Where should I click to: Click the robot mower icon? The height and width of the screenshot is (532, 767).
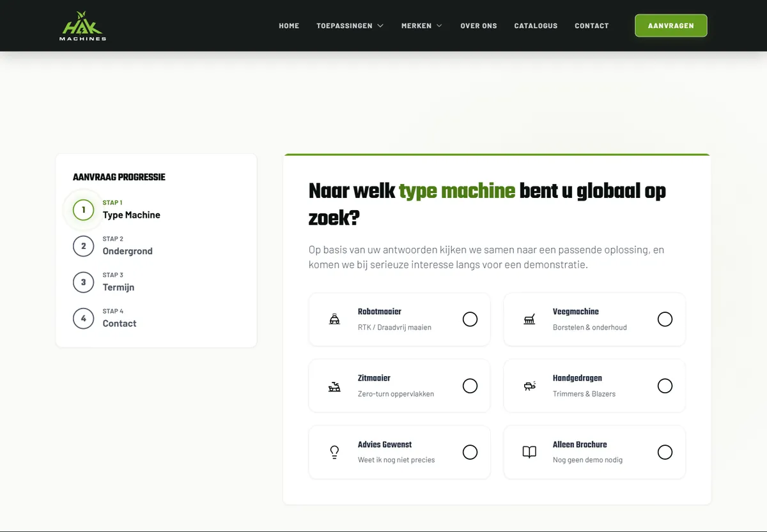click(x=334, y=319)
